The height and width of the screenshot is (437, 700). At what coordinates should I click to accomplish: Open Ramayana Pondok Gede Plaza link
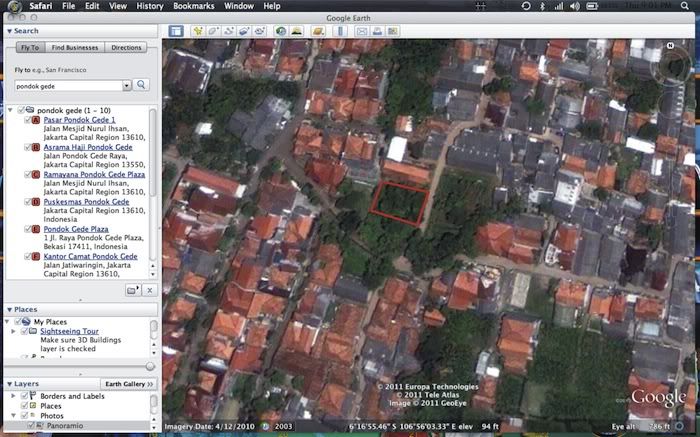pos(94,174)
